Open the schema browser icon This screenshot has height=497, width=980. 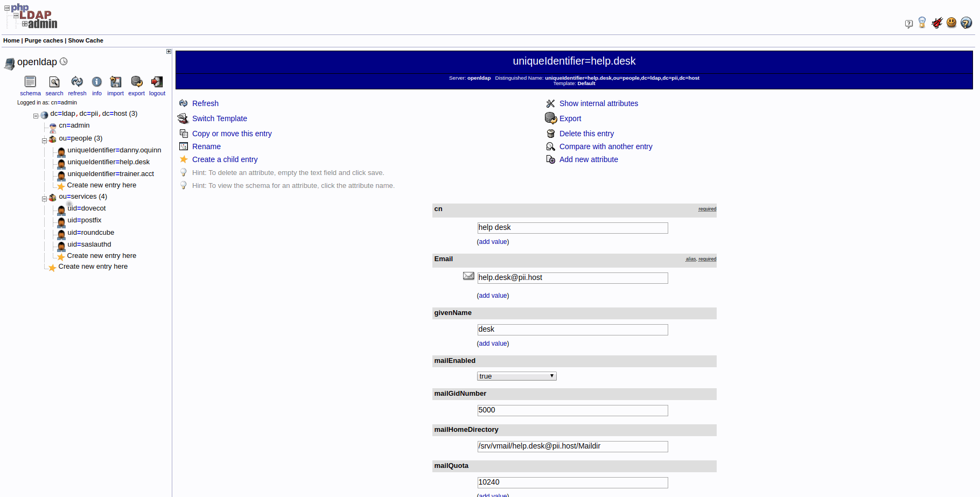click(x=30, y=82)
